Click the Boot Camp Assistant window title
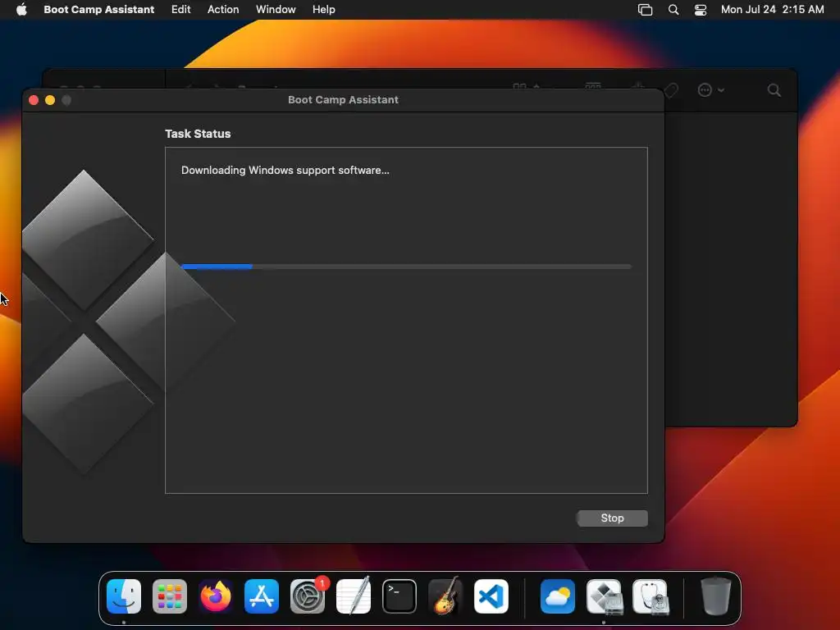The width and height of the screenshot is (840, 630). pyautogui.click(x=343, y=99)
